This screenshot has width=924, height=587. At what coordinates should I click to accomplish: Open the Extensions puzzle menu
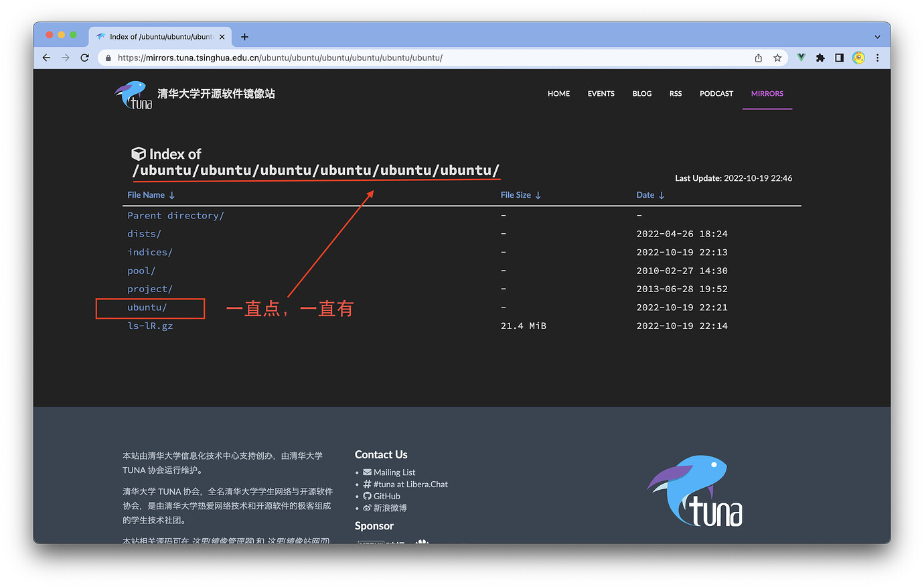(x=820, y=58)
